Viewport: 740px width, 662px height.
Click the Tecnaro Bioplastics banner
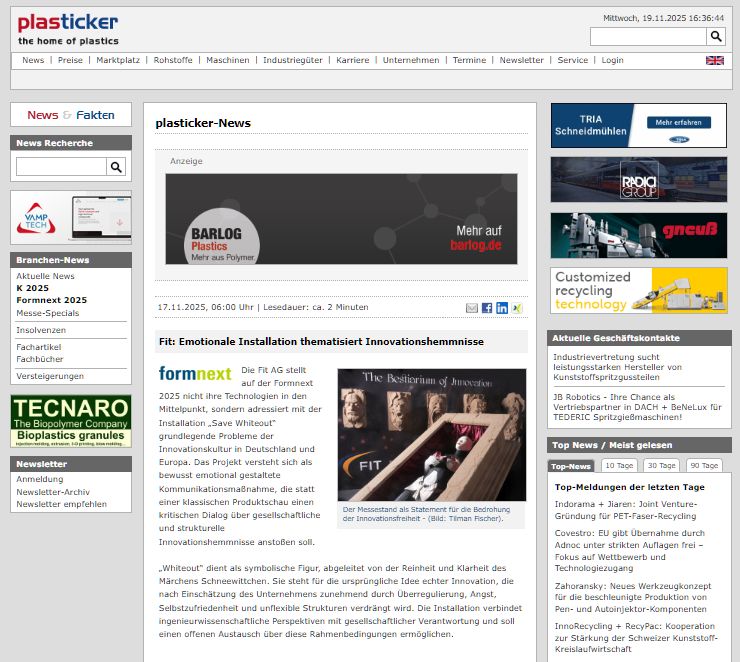tap(71, 421)
